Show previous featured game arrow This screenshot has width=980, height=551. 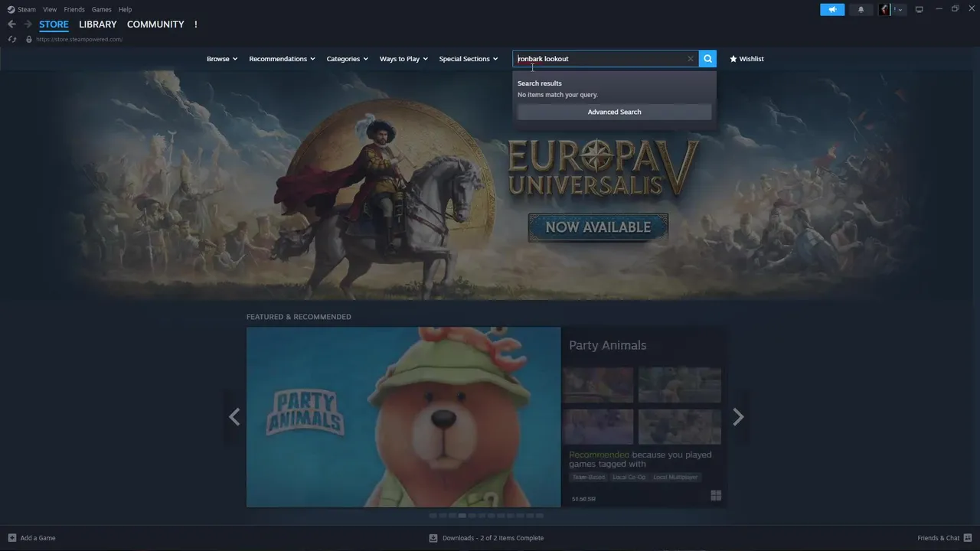234,417
